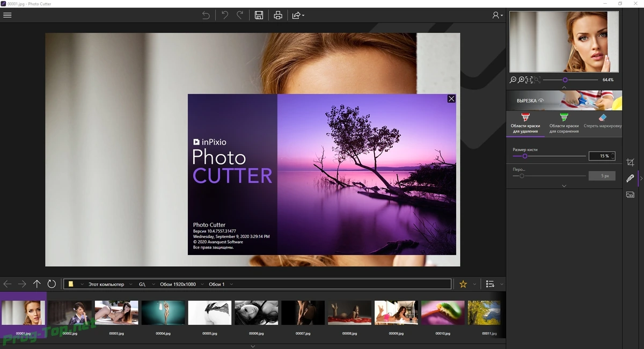The image size is (644, 349).
Task: Open the Обои 1 breadcrumb
Action: [x=217, y=284]
